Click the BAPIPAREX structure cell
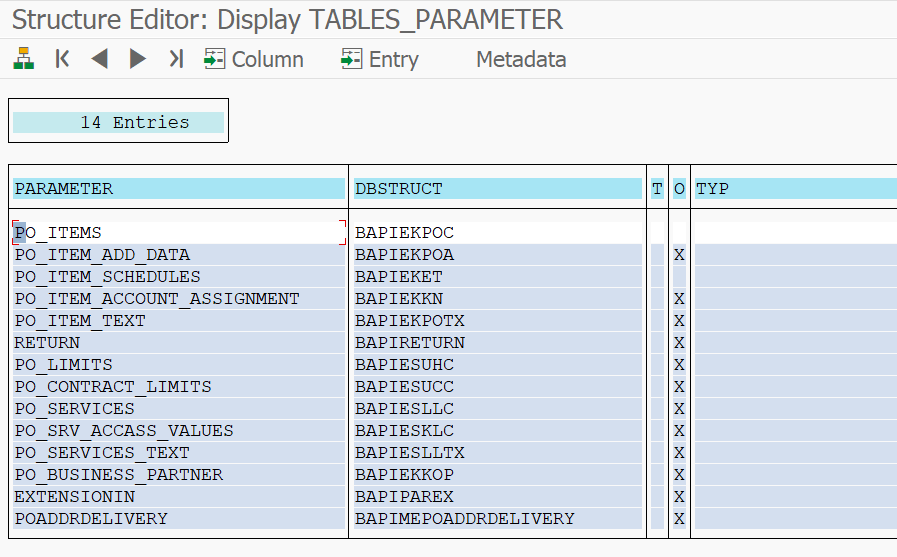This screenshot has height=557, width=897. 498,497
